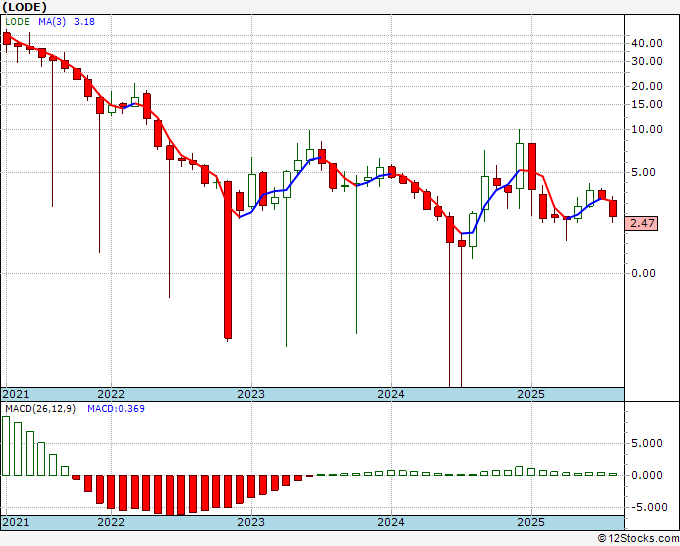Click the MA(3) indicator label
The width and height of the screenshot is (680, 546).
click(x=52, y=22)
